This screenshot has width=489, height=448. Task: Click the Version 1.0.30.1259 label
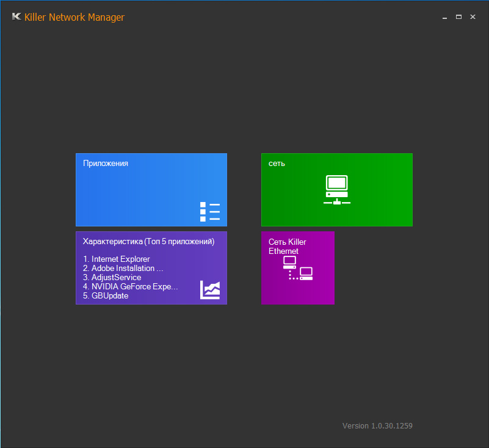click(377, 426)
